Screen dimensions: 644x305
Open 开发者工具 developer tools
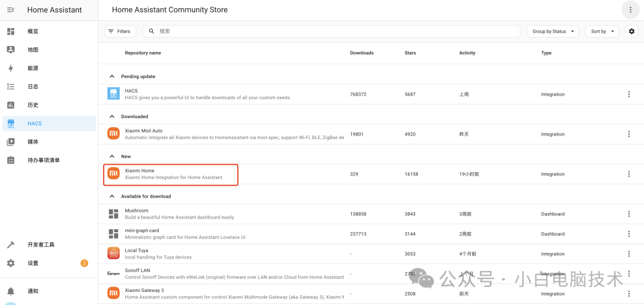click(x=49, y=245)
